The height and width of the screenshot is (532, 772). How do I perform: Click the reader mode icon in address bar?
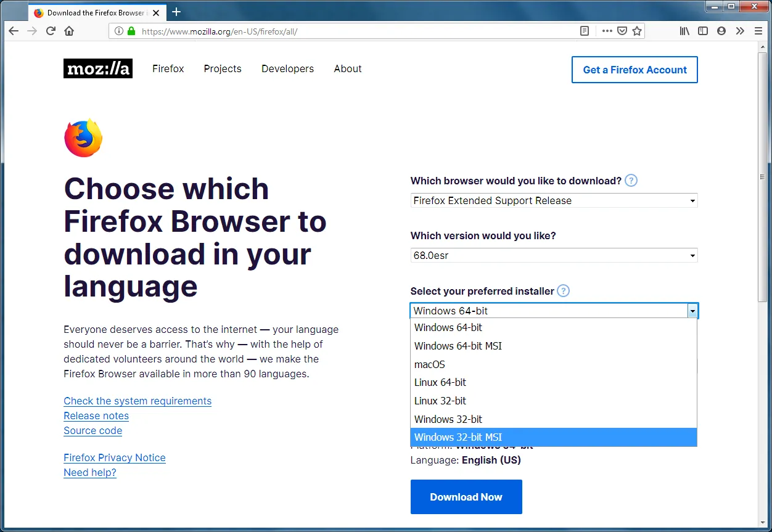584,31
